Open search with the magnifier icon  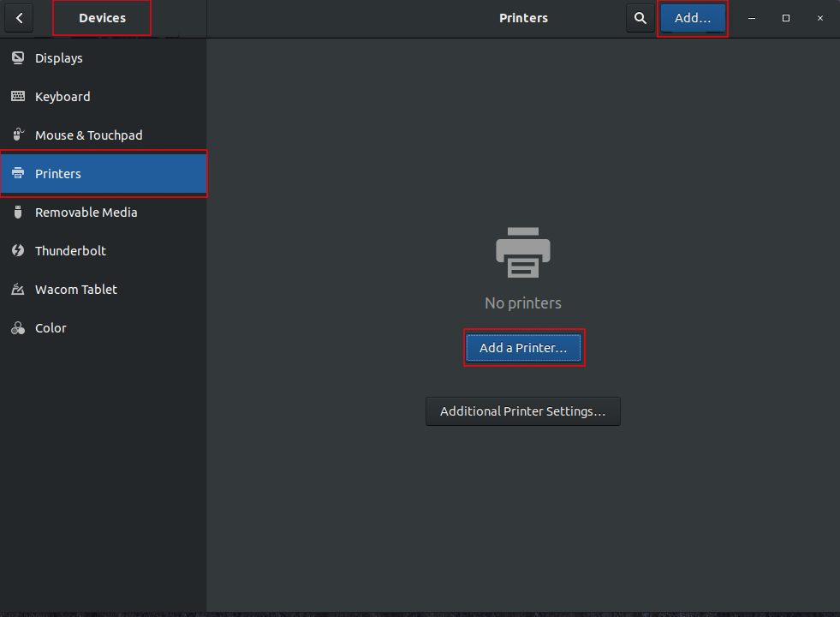coord(640,18)
